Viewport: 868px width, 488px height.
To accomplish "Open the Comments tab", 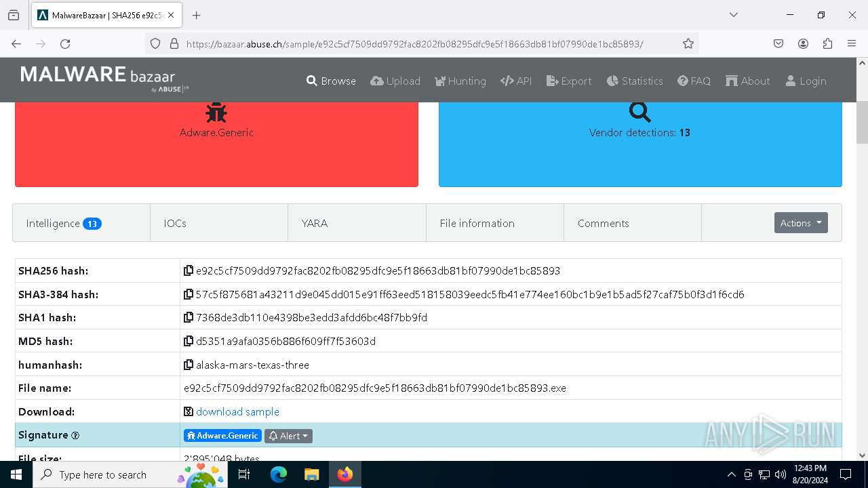I will coord(633,223).
